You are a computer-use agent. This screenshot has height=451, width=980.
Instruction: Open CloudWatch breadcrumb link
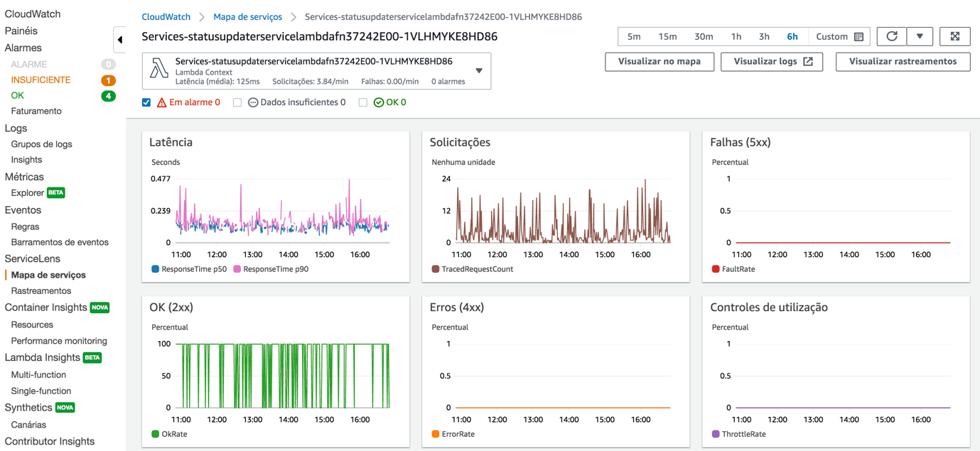tap(166, 17)
